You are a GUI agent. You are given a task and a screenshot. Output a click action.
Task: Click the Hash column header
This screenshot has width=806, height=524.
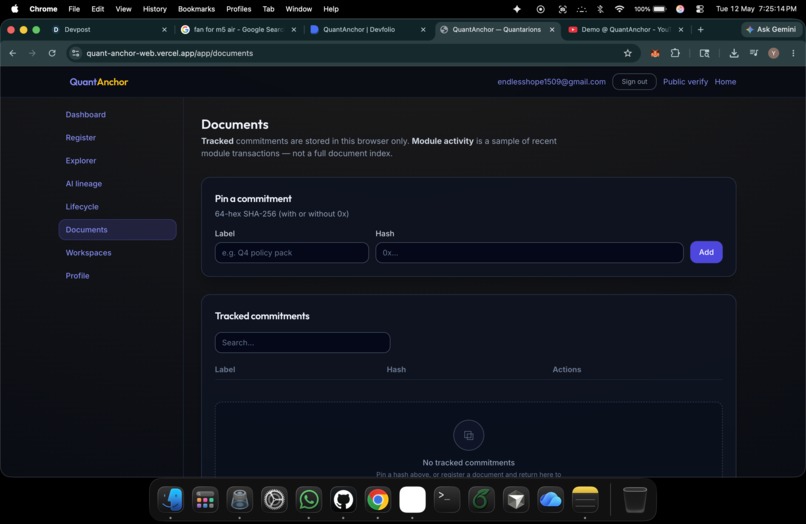(396, 369)
